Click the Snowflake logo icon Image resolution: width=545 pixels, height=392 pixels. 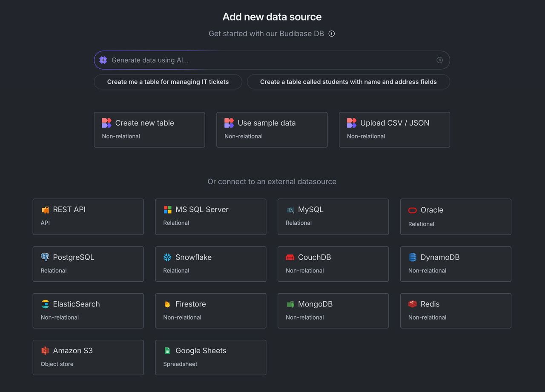click(x=167, y=257)
